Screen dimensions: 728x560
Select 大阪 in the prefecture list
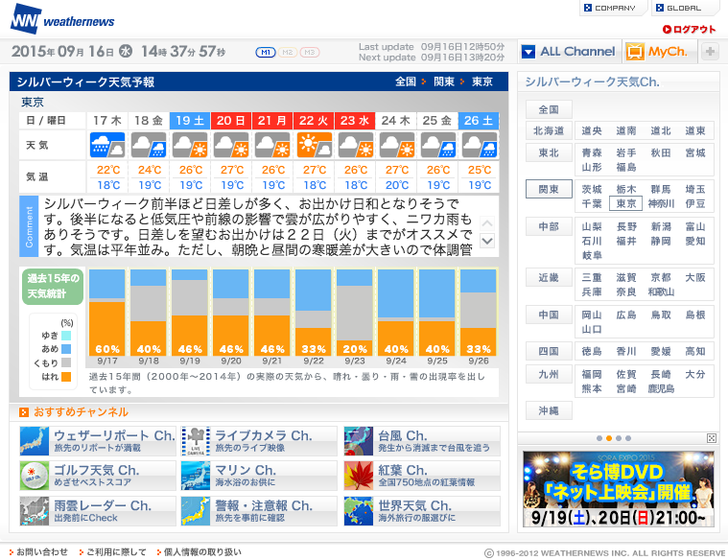pyautogui.click(x=695, y=277)
